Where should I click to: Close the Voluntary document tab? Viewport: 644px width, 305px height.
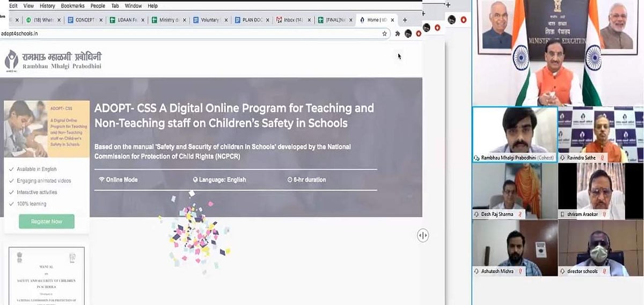[225, 20]
